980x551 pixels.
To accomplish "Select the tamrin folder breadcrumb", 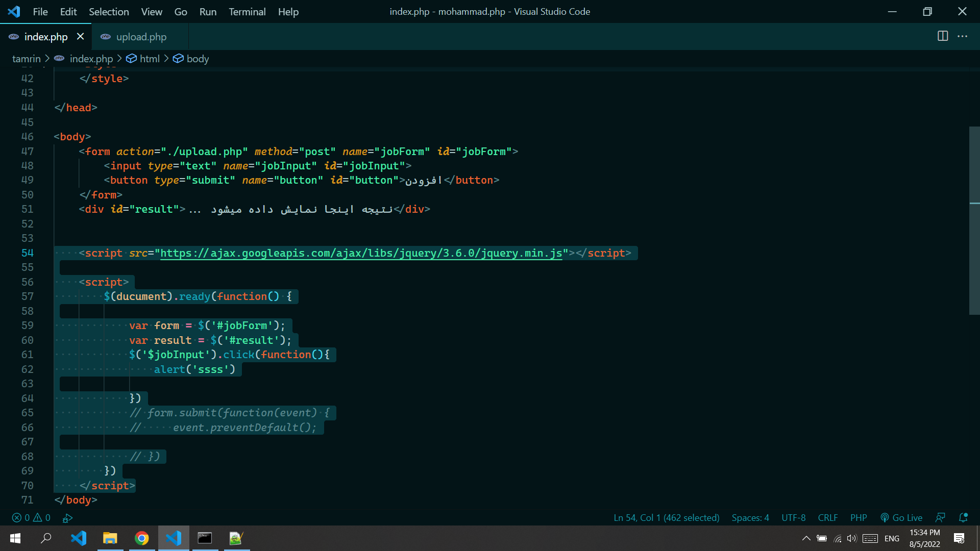I will (27, 59).
